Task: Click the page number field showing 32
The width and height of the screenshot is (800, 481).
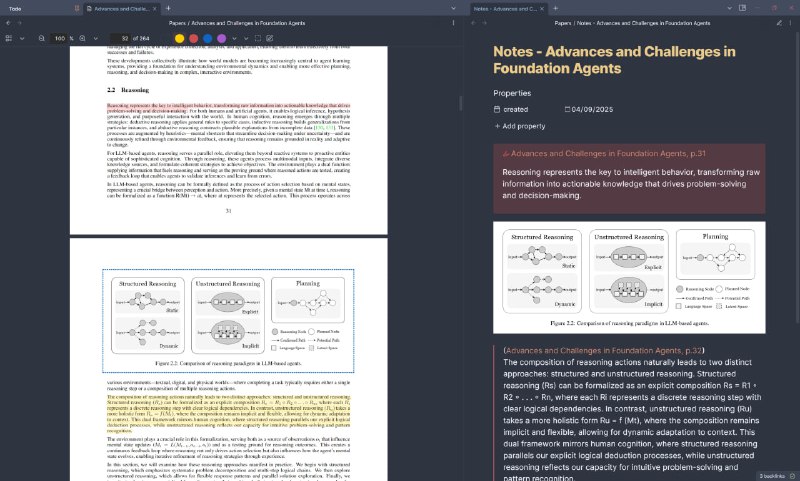Action: pos(120,38)
